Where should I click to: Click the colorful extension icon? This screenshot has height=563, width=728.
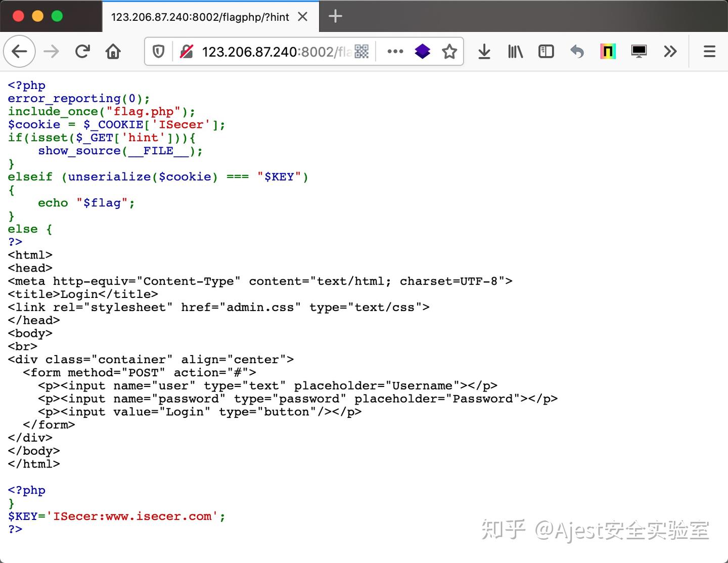[608, 51]
